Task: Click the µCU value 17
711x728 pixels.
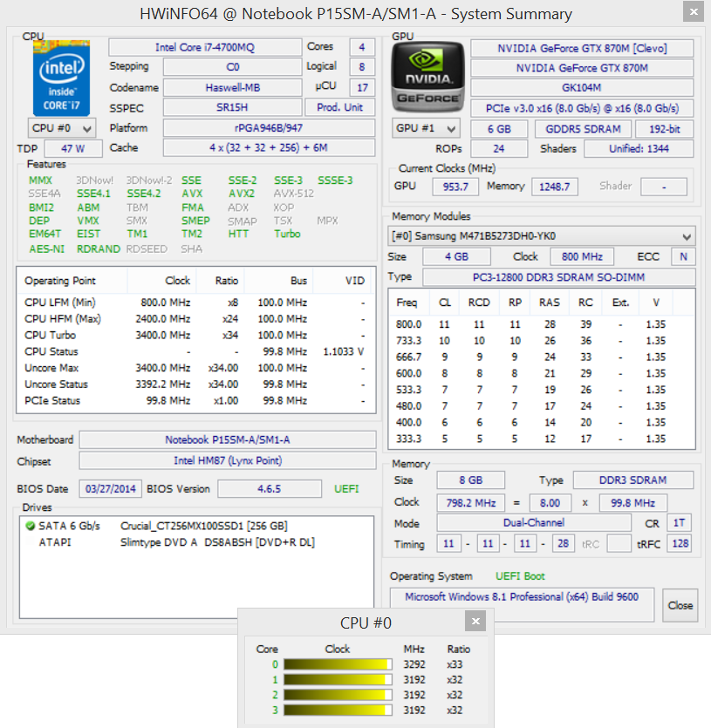Action: [362, 87]
